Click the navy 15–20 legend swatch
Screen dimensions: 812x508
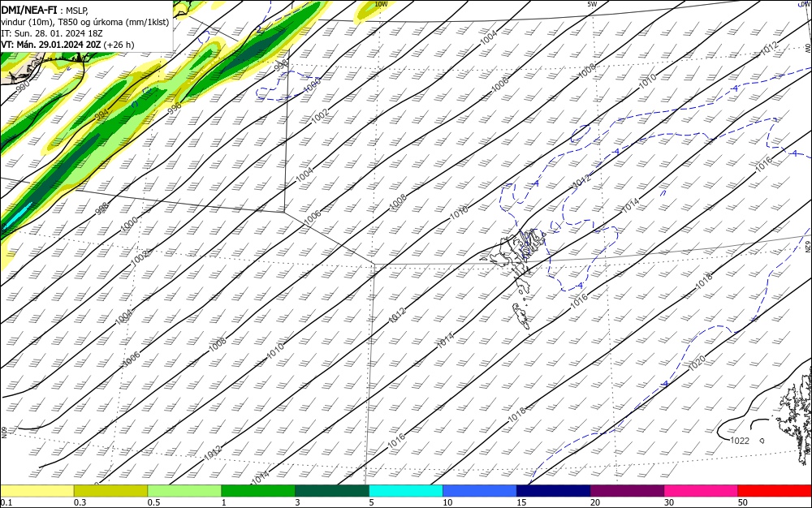pyautogui.click(x=553, y=491)
